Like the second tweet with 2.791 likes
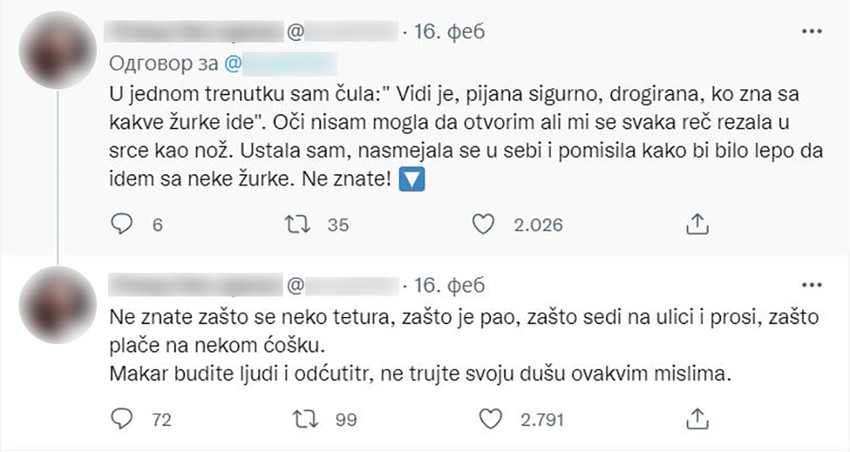This screenshot has width=850, height=452. click(x=491, y=418)
